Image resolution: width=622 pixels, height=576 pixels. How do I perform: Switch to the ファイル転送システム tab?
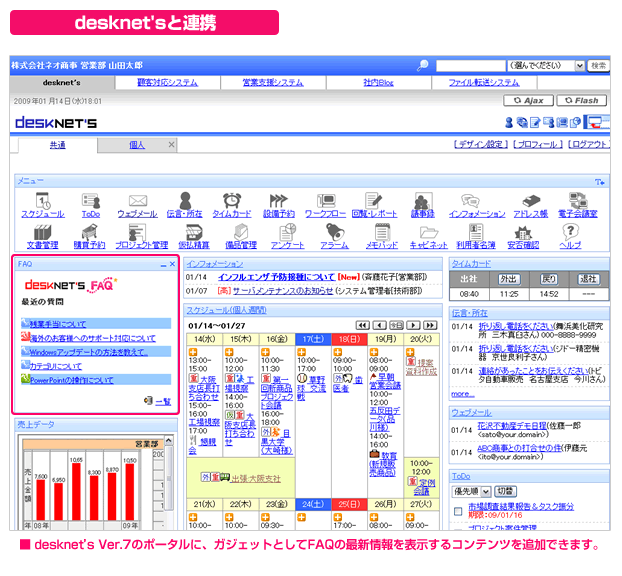484,83
